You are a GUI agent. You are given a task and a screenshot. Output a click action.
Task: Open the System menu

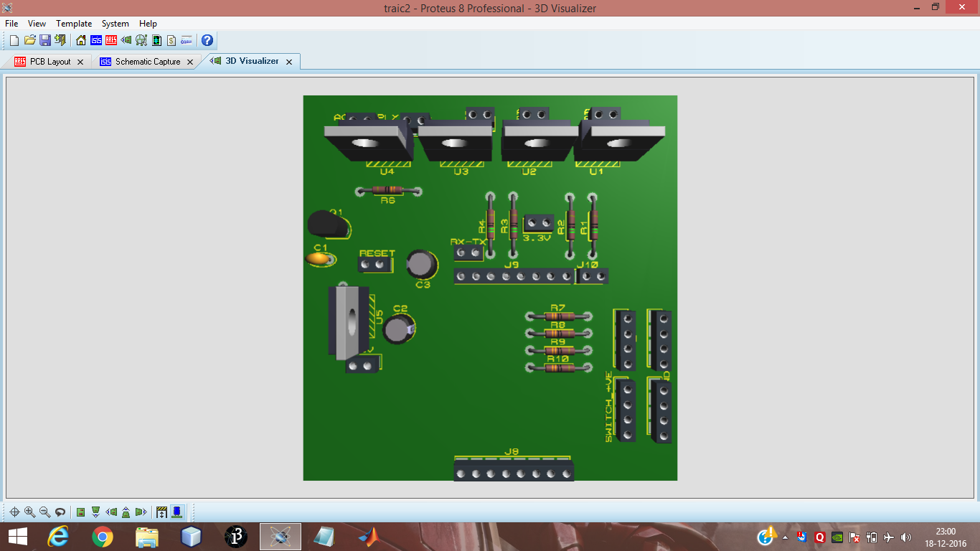tap(116, 24)
